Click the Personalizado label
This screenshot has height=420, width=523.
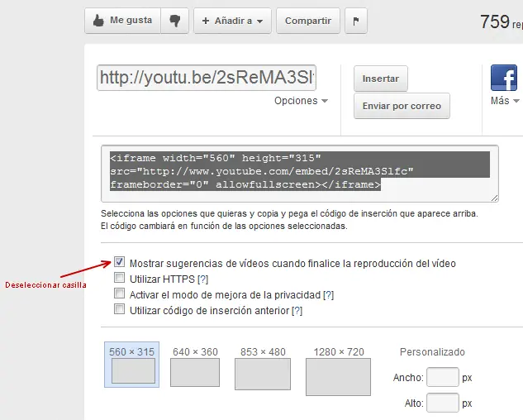pyautogui.click(x=432, y=352)
